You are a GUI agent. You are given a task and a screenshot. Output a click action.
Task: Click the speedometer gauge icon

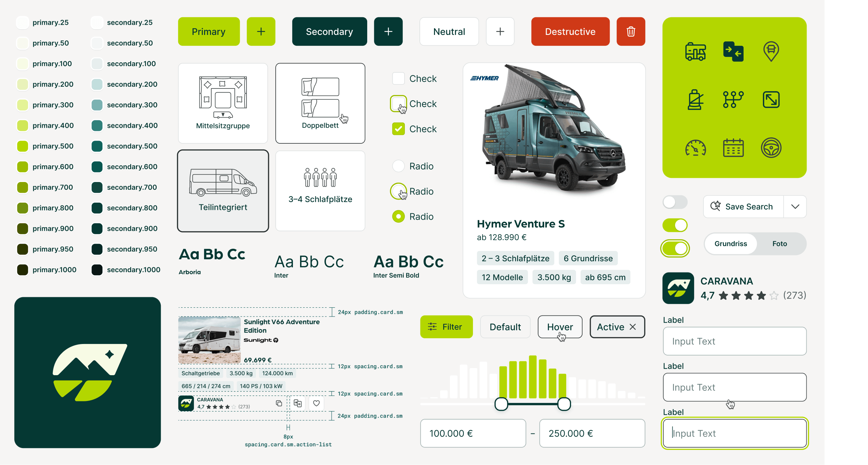point(695,148)
